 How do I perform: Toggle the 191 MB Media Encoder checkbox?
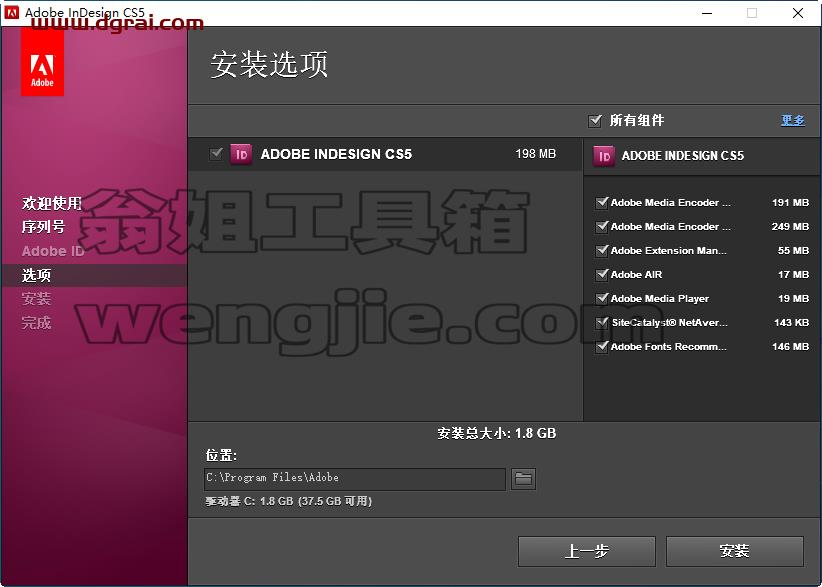click(602, 202)
